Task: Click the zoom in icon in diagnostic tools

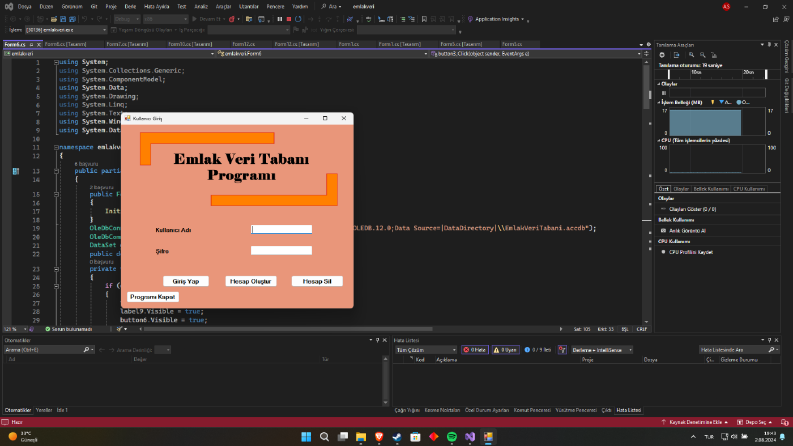Action: point(691,55)
